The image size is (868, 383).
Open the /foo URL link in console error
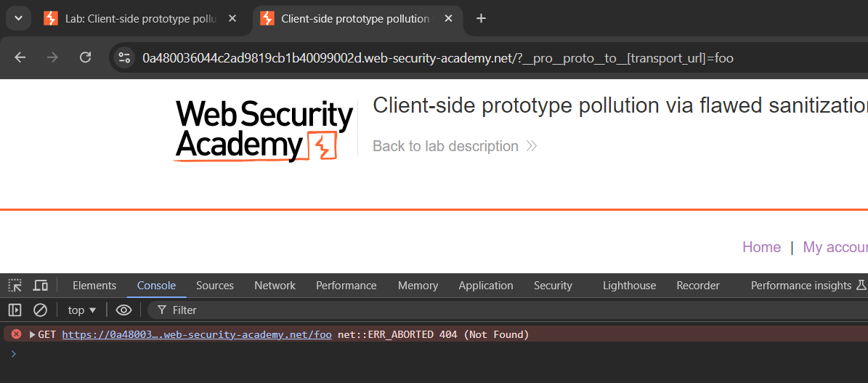[196, 335]
